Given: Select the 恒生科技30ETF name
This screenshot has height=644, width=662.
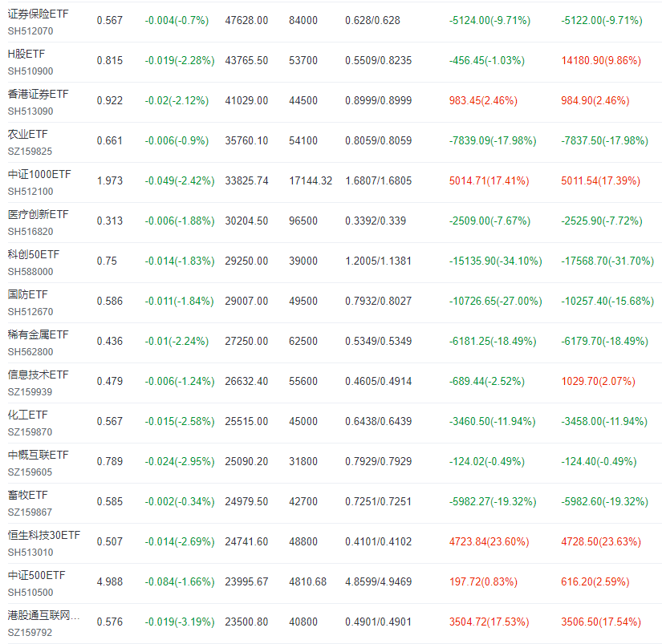Looking at the screenshot, I should (44, 535).
